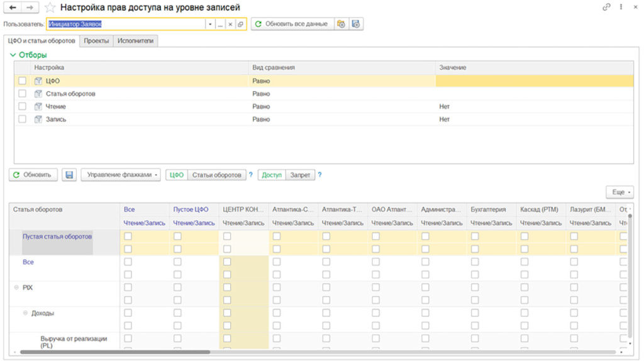This screenshot has height=361, width=644.
Task: Open the three-dot more options menu
Action: 621,8
